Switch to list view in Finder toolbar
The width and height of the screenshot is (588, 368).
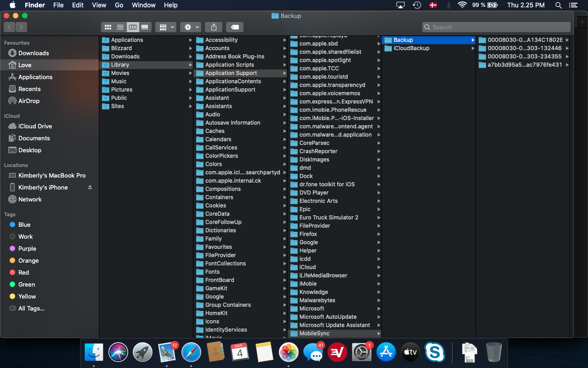point(120,27)
